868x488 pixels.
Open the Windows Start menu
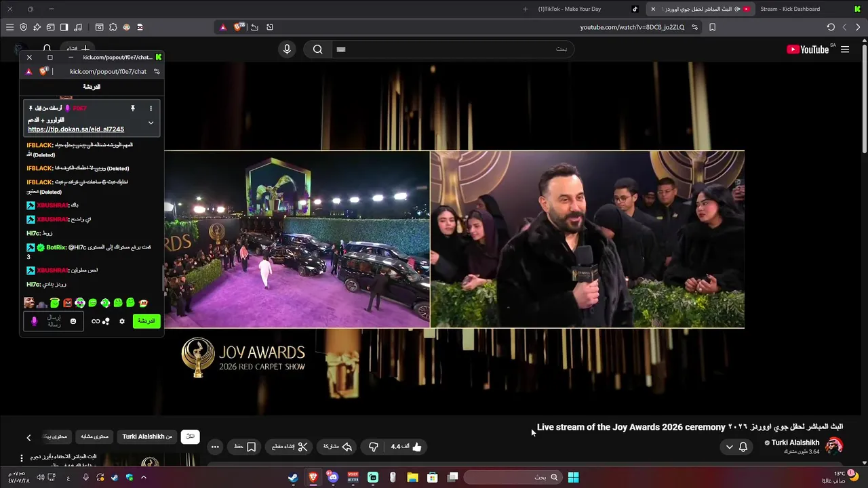(x=573, y=477)
